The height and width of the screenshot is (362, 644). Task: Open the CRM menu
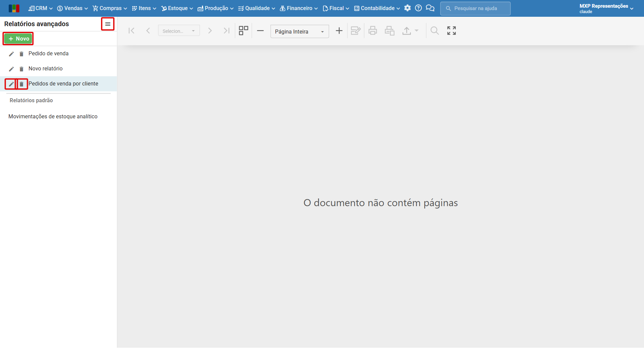pyautogui.click(x=41, y=8)
